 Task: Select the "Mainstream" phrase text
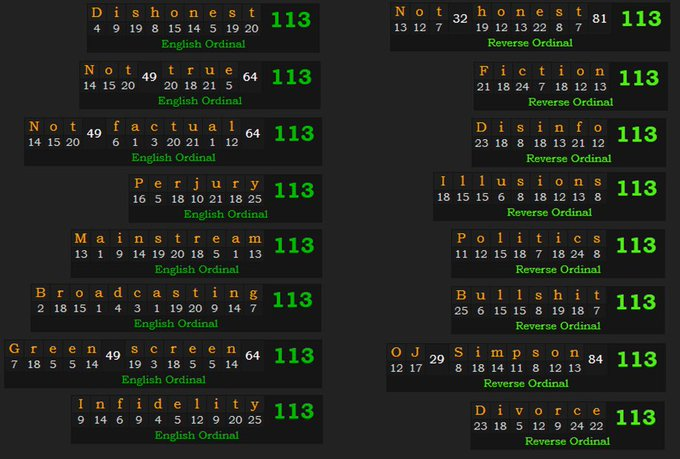167,238
